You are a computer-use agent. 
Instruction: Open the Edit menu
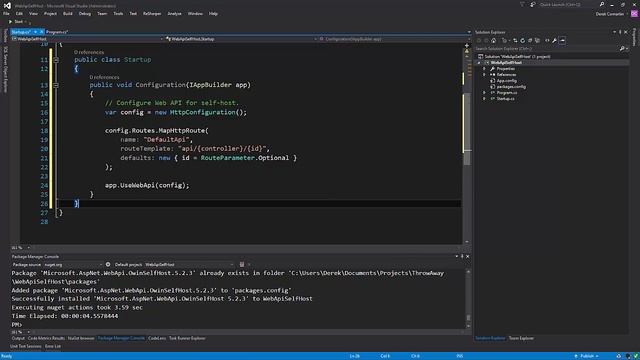(x=19, y=13)
